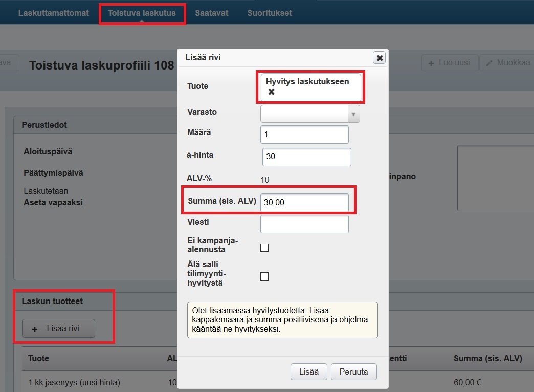Click the Varasto combo box field
The height and width of the screenshot is (392, 534).
pyautogui.click(x=304, y=114)
